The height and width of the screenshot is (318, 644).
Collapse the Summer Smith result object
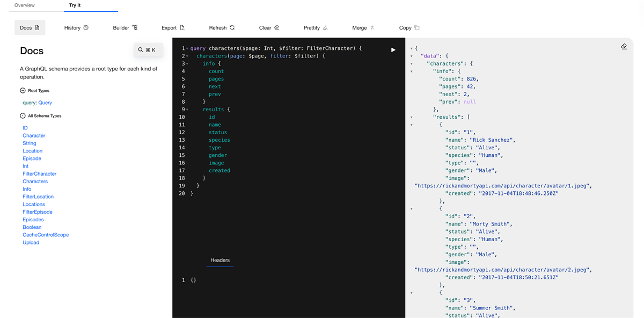coord(412,293)
